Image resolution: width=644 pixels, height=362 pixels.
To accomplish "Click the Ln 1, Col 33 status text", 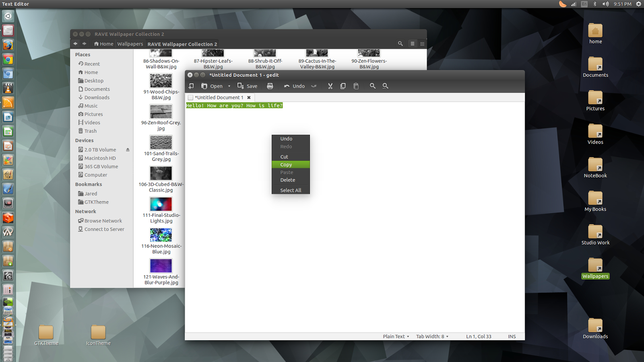I will (479, 337).
